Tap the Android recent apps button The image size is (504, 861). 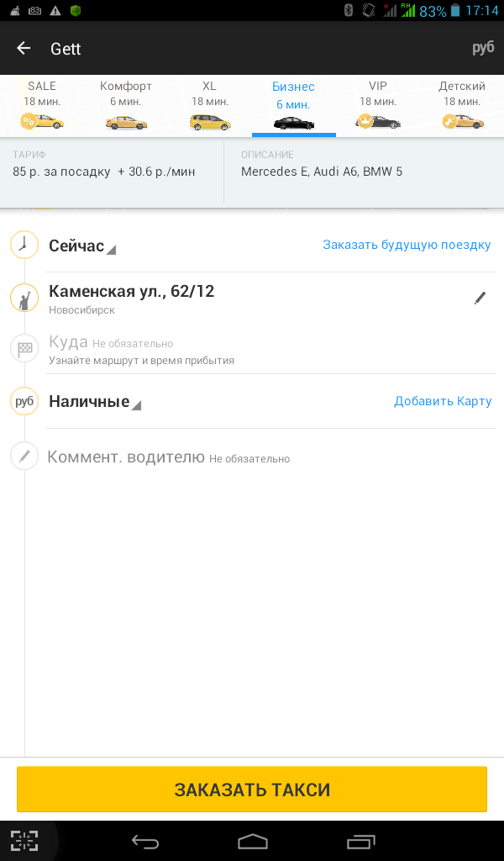click(x=361, y=841)
